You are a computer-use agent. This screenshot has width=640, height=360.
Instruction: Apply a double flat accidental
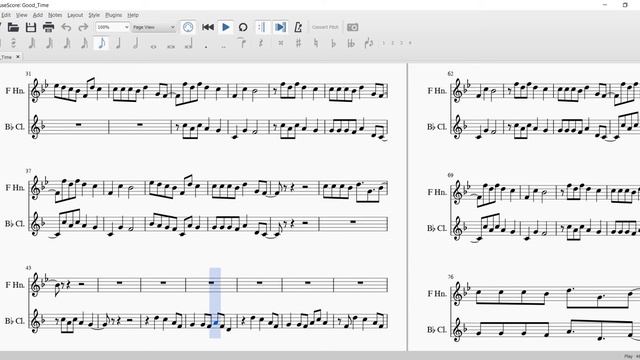(x=351, y=43)
